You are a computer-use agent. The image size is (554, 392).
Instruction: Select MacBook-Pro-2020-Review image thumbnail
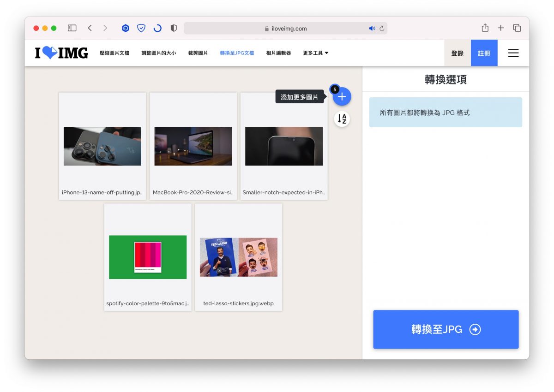(193, 146)
